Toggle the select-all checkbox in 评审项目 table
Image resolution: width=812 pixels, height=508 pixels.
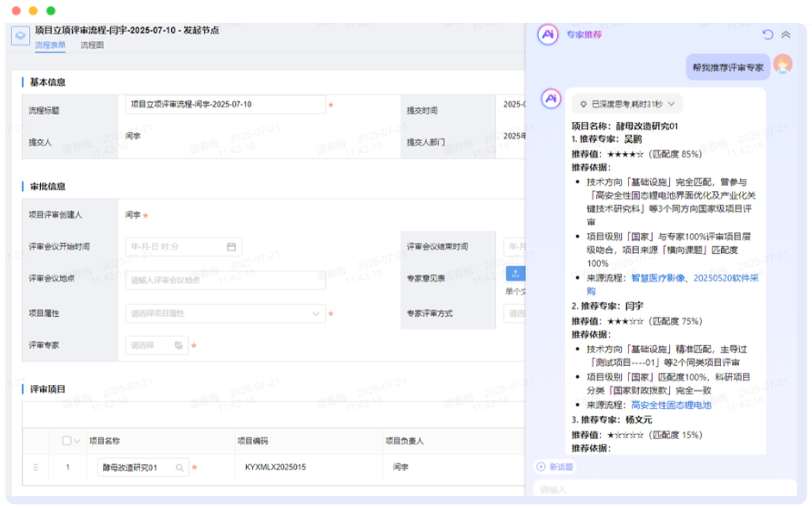(66, 441)
